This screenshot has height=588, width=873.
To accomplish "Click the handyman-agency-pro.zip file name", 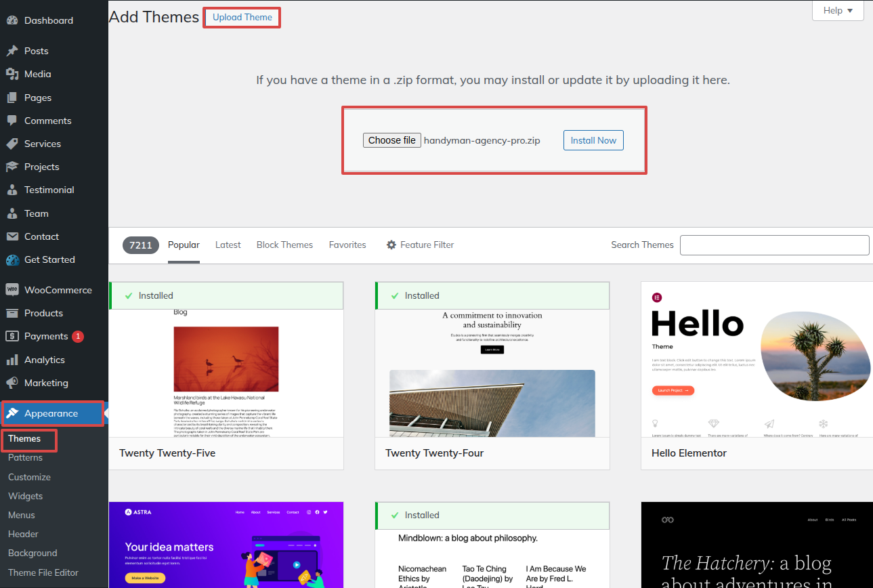I will 482,140.
